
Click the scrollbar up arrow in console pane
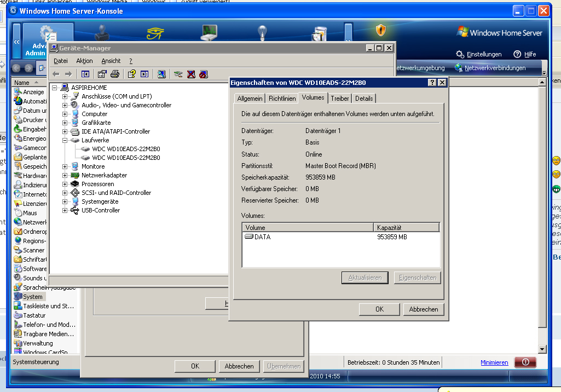point(542,82)
